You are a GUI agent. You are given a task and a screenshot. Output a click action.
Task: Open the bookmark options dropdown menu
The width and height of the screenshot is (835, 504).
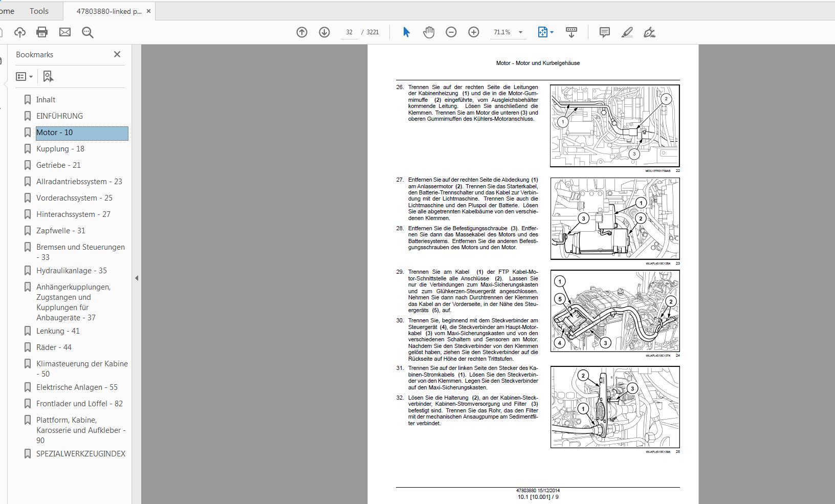click(24, 76)
